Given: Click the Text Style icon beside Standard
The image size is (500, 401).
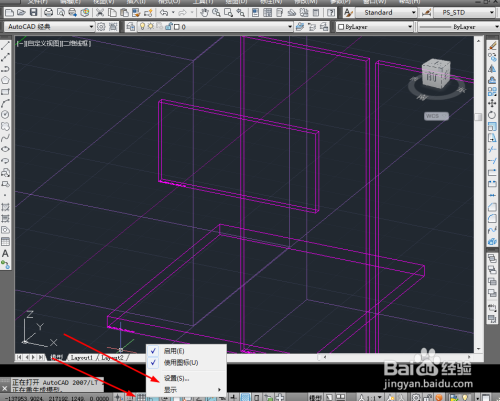Looking at the screenshot, I should pyautogui.click(x=348, y=13).
